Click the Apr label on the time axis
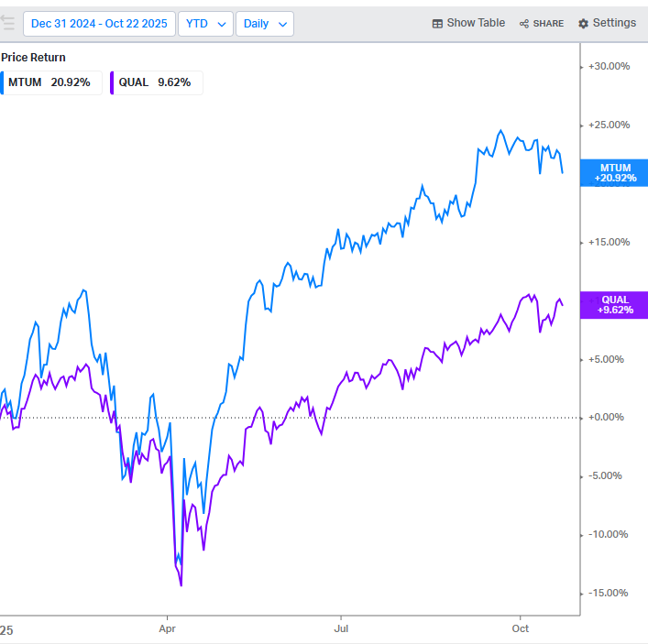This screenshot has height=644, width=648. pos(167,629)
